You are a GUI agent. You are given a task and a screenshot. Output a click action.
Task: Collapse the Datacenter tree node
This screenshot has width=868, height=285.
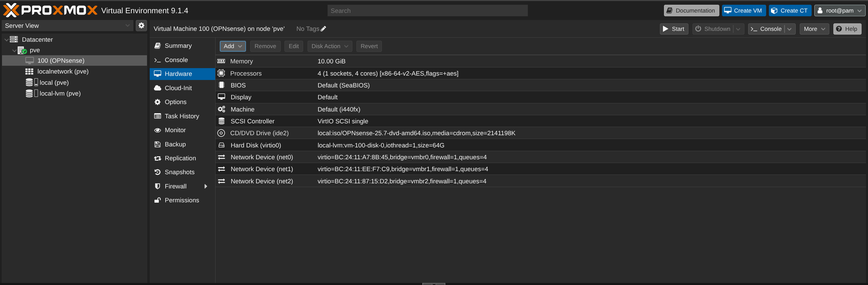click(6, 40)
